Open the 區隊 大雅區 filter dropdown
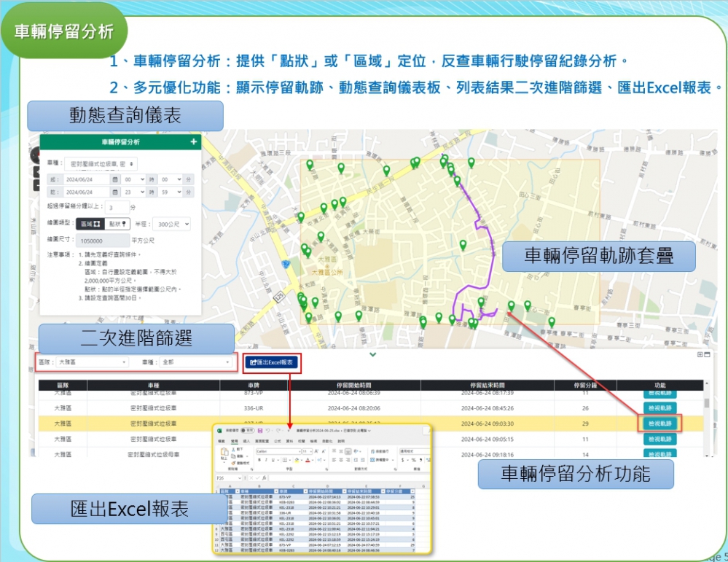Viewport: 728px width, 562px height. (x=92, y=362)
